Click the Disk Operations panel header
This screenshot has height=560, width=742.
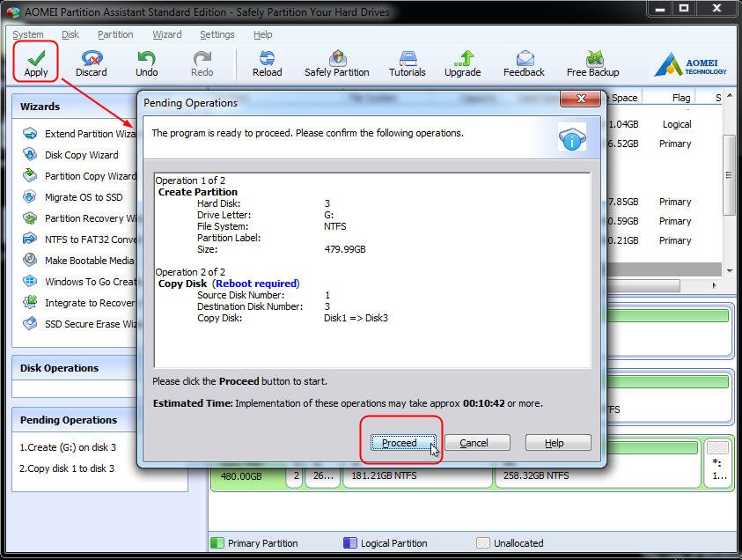pyautogui.click(x=74, y=368)
